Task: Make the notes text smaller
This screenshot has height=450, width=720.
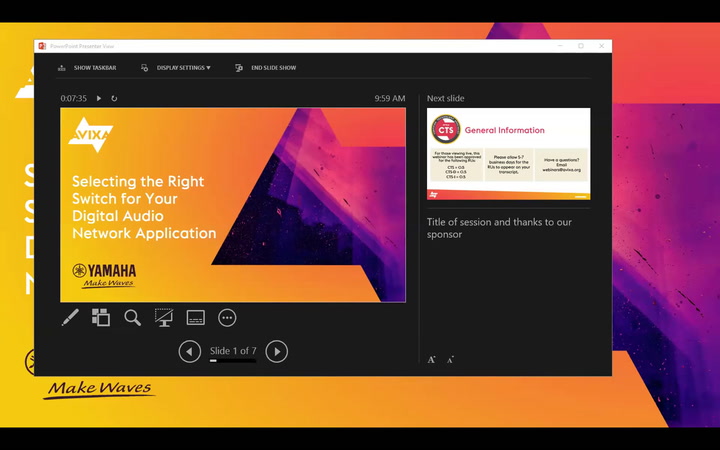Action: click(x=450, y=359)
